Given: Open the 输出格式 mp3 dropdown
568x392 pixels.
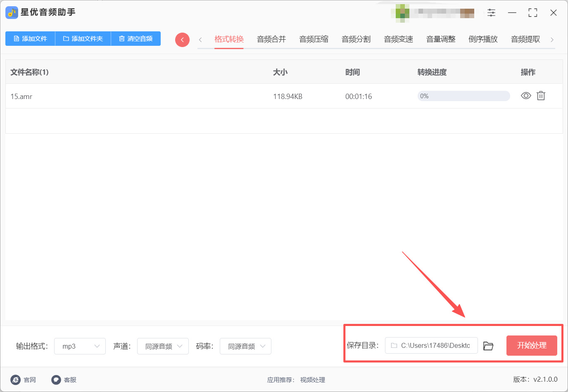Looking at the screenshot, I should pos(80,346).
